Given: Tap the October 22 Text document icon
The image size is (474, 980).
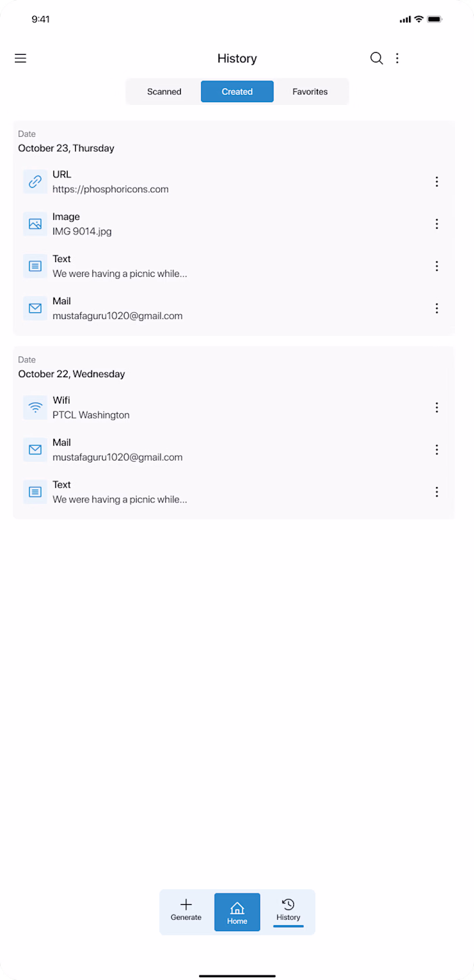Looking at the screenshot, I should [35, 492].
